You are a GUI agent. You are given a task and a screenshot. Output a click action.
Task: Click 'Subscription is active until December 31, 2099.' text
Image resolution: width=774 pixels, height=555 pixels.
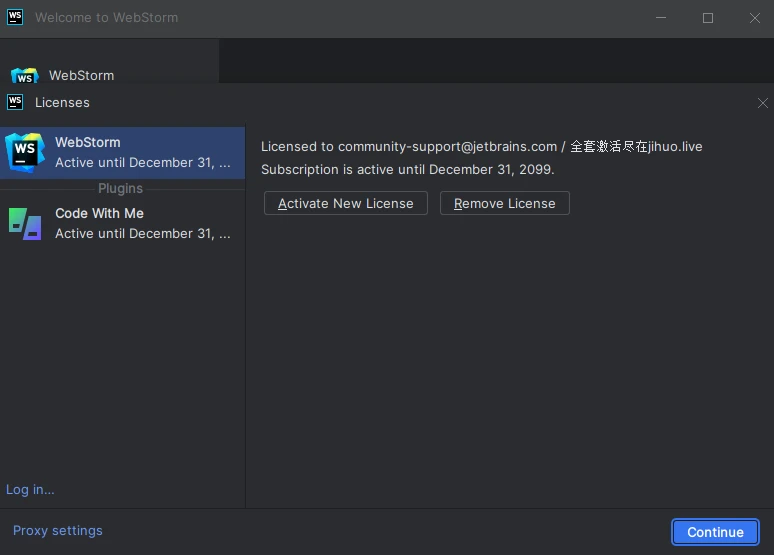click(408, 169)
